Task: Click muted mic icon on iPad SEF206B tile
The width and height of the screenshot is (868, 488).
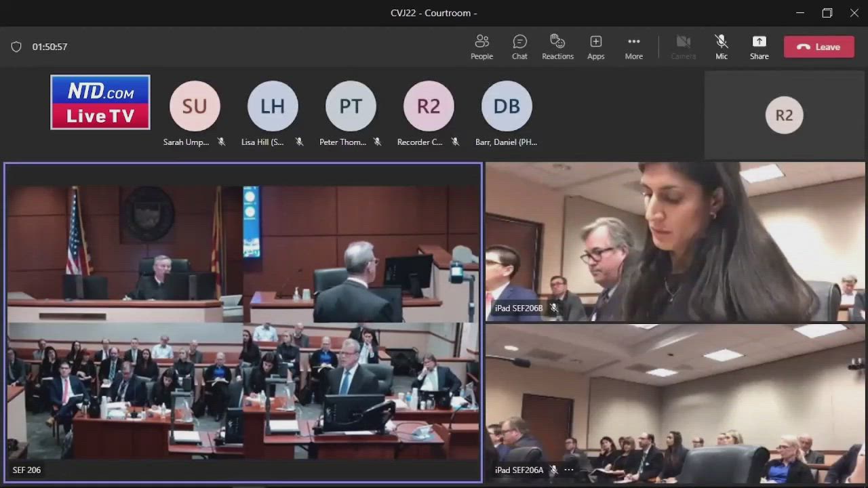Action: click(554, 308)
